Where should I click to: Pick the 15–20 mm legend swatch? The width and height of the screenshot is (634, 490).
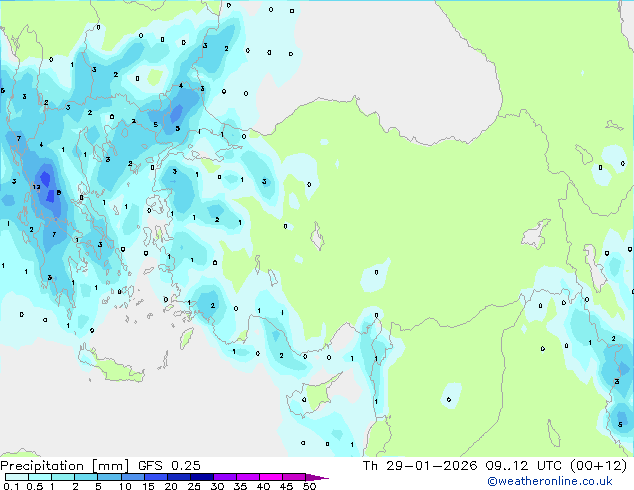point(156,477)
